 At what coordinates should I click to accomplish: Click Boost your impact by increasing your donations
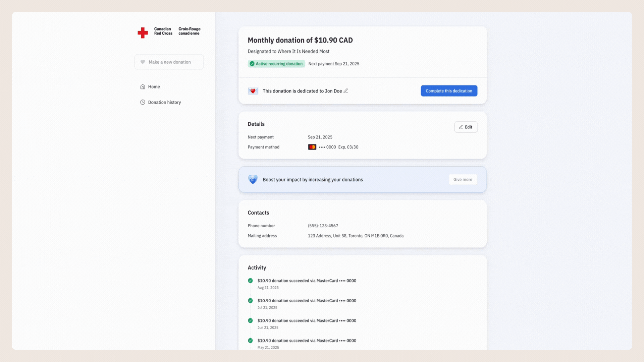pos(313,180)
